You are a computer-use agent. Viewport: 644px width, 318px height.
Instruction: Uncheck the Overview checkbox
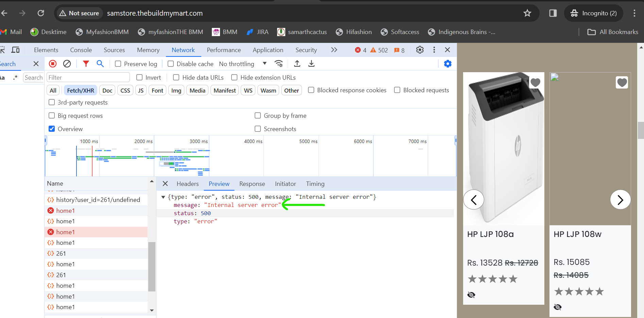(52, 129)
